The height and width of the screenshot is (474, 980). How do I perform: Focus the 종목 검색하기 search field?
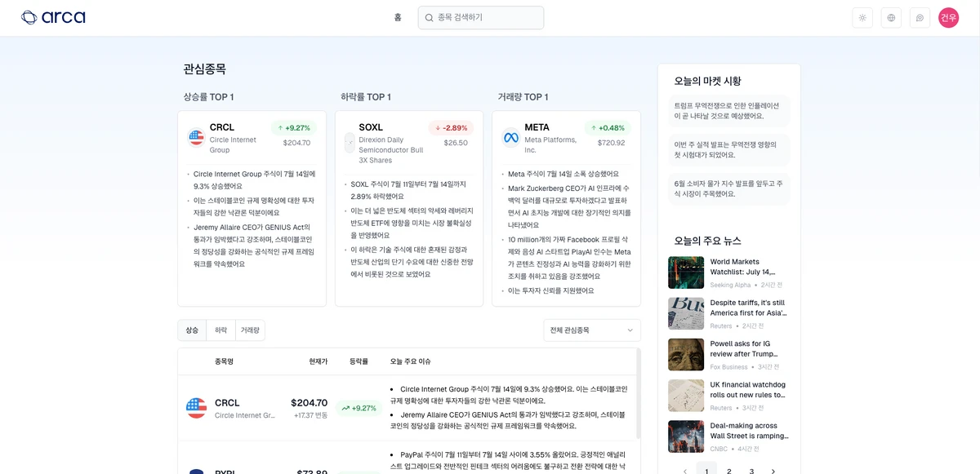(481, 17)
